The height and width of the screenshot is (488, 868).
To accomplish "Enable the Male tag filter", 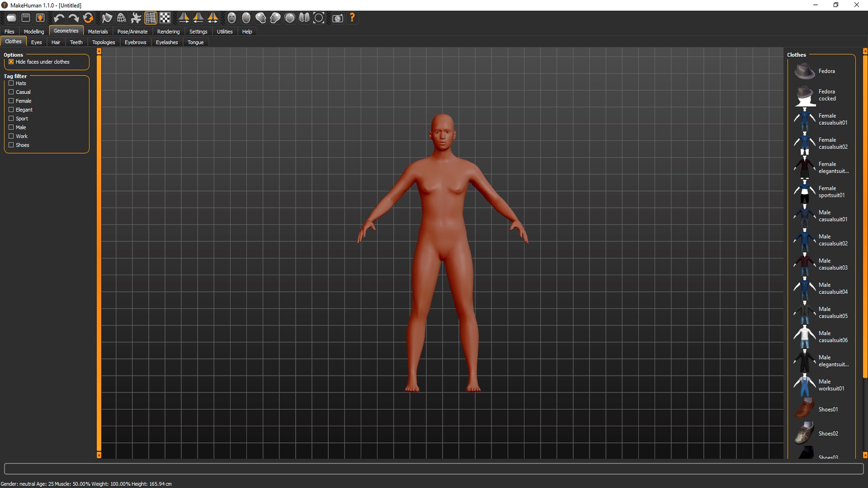I will 11,127.
